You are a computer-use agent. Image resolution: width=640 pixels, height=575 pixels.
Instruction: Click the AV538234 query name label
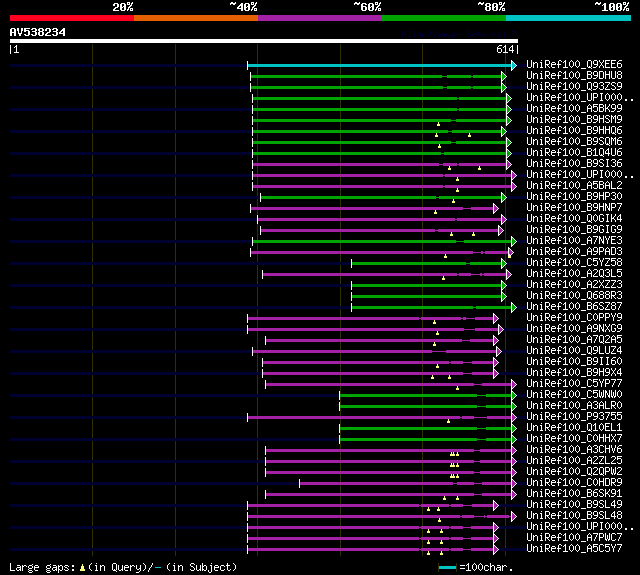(x=38, y=32)
